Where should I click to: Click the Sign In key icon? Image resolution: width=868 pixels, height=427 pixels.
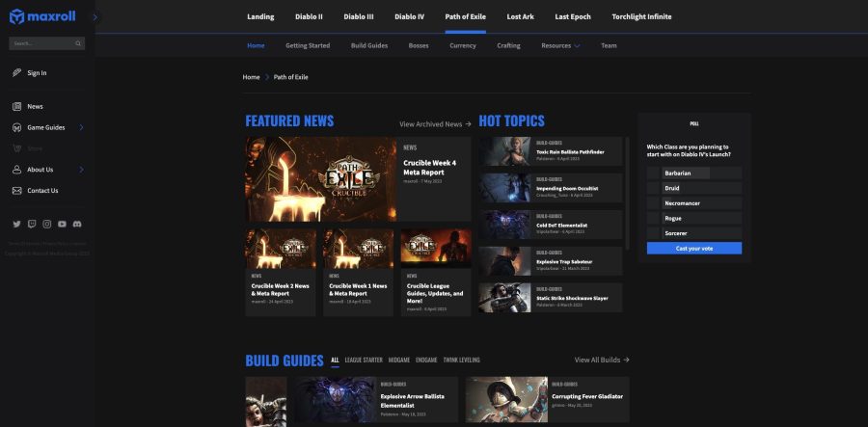(16, 72)
